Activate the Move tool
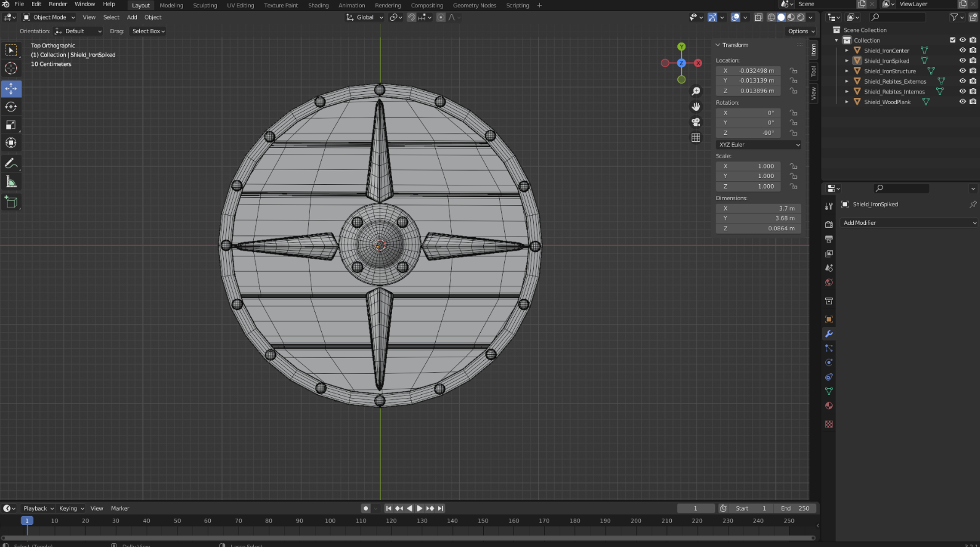This screenshot has width=980, height=547. pos(11,89)
